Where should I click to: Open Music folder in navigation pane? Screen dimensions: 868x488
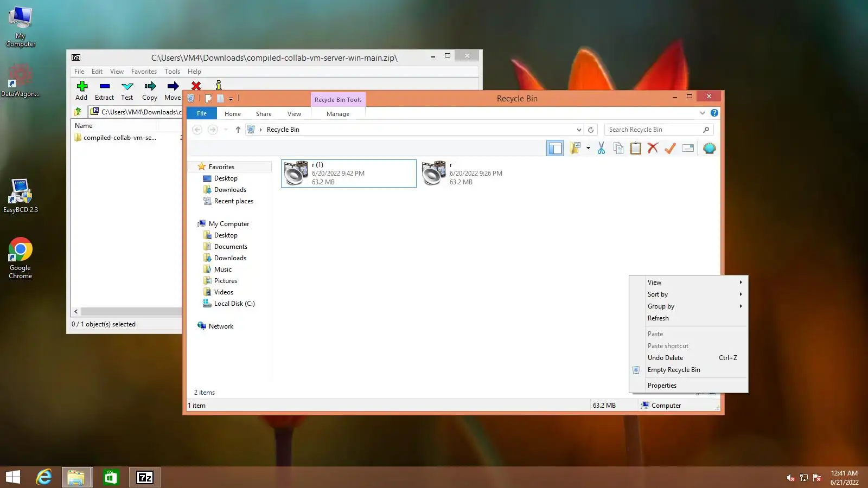pyautogui.click(x=223, y=269)
